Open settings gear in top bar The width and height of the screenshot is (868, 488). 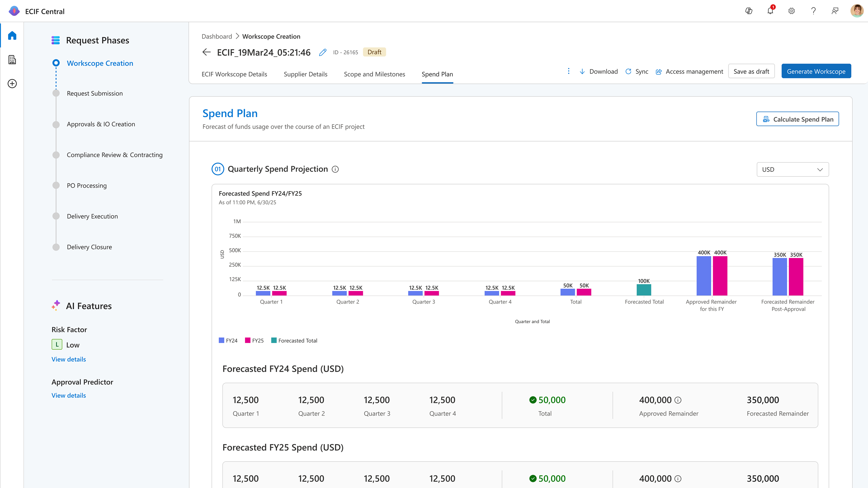point(791,11)
